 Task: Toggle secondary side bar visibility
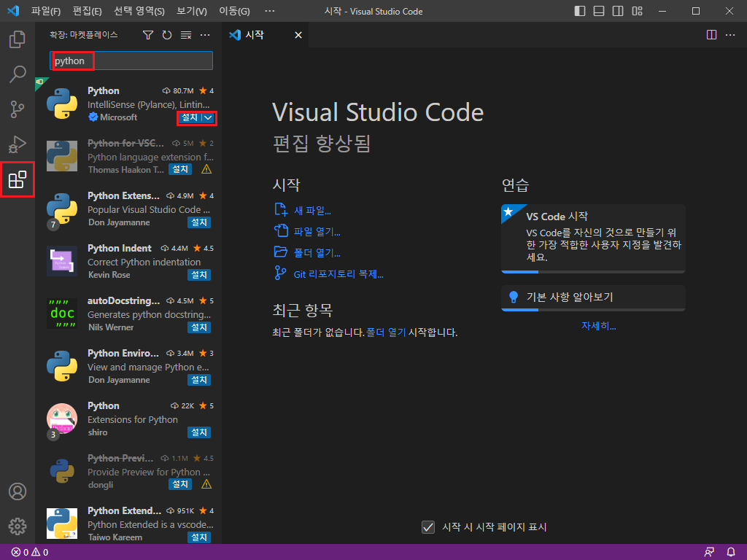coord(618,11)
